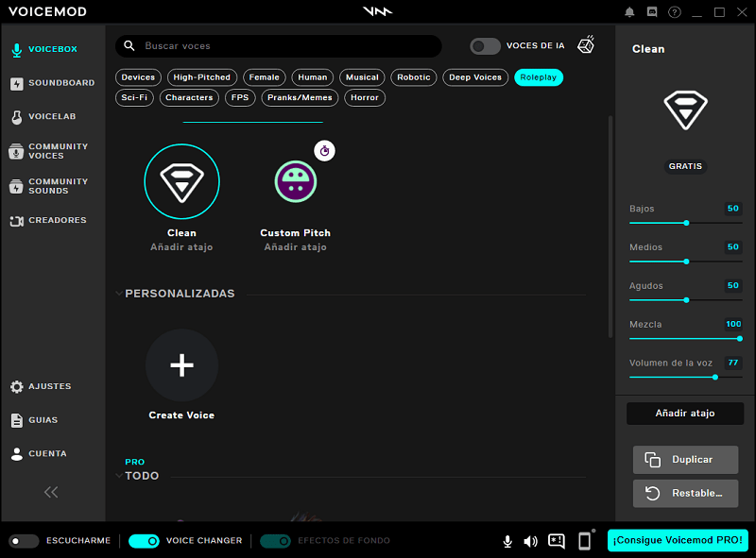Open the Community Voices section

tap(49, 151)
